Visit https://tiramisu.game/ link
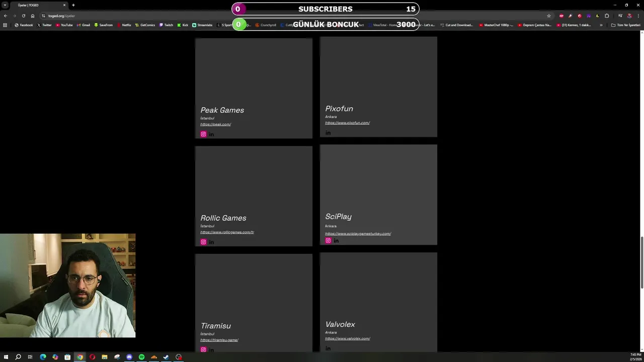 click(x=219, y=340)
